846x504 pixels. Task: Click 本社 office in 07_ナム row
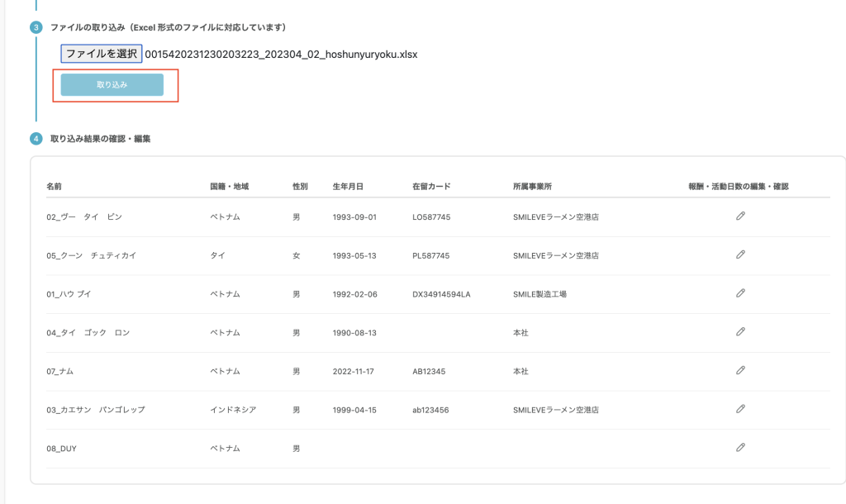tap(520, 371)
